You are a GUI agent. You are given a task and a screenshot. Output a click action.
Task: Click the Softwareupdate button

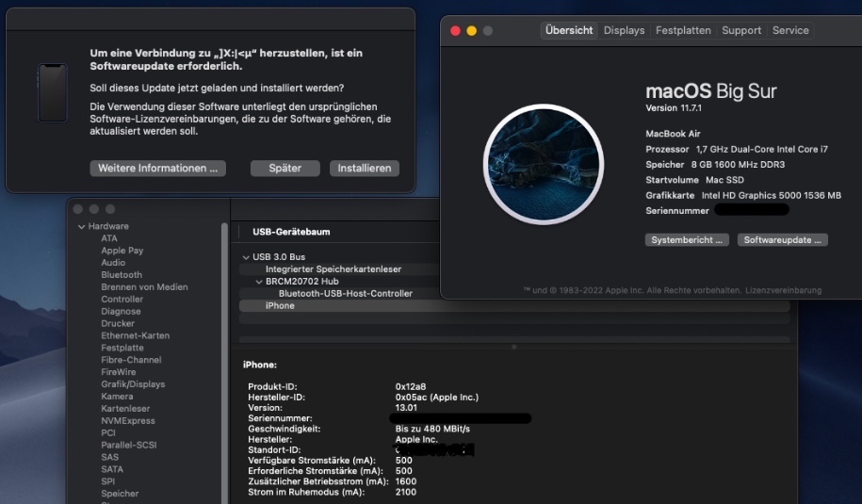(x=782, y=239)
